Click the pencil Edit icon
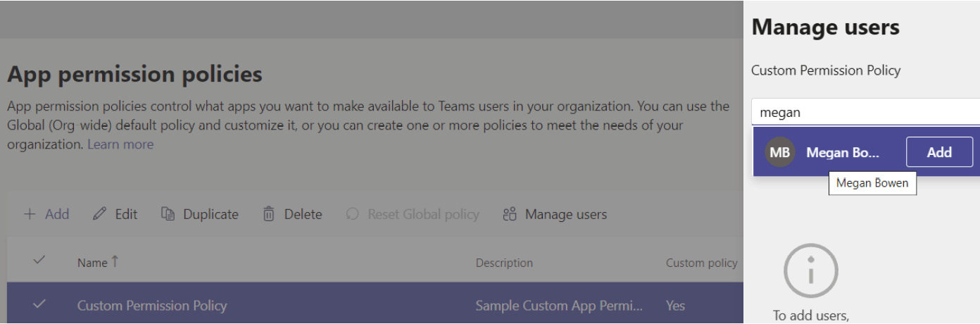980x324 pixels. [x=100, y=214]
